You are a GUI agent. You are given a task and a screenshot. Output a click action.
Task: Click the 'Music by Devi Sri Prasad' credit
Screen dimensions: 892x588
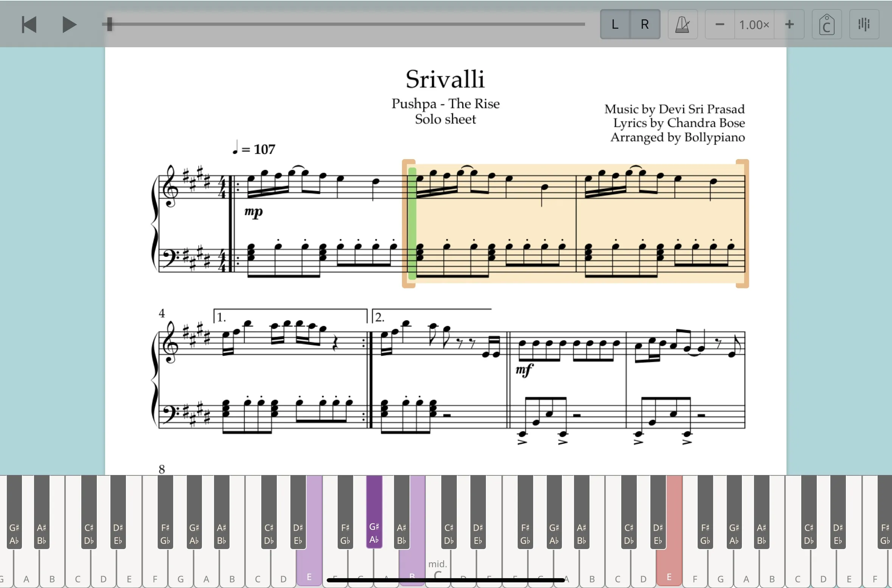[675, 109]
